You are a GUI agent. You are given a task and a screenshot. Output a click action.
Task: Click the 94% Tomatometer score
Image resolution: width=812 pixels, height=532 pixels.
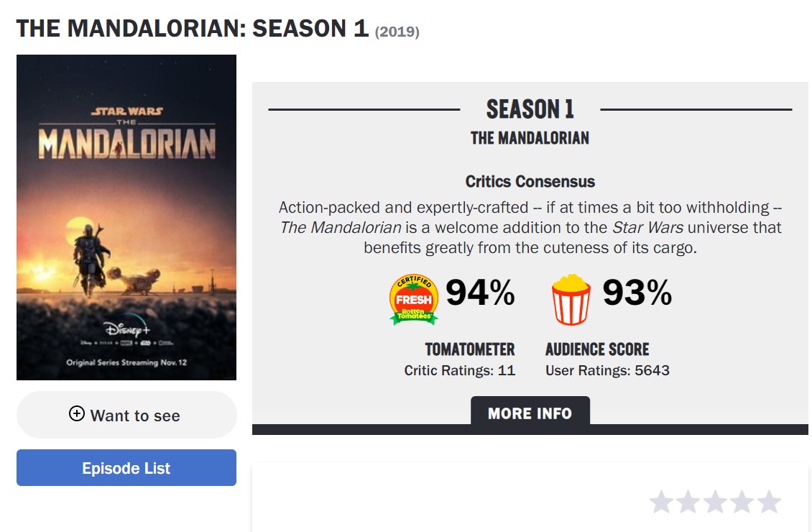pyautogui.click(x=480, y=293)
